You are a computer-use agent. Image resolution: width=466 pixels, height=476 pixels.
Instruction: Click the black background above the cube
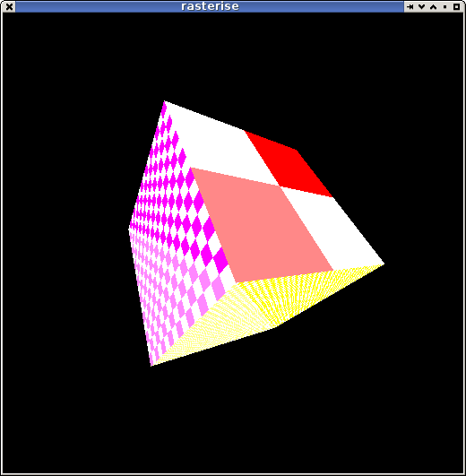[x=233, y=55]
